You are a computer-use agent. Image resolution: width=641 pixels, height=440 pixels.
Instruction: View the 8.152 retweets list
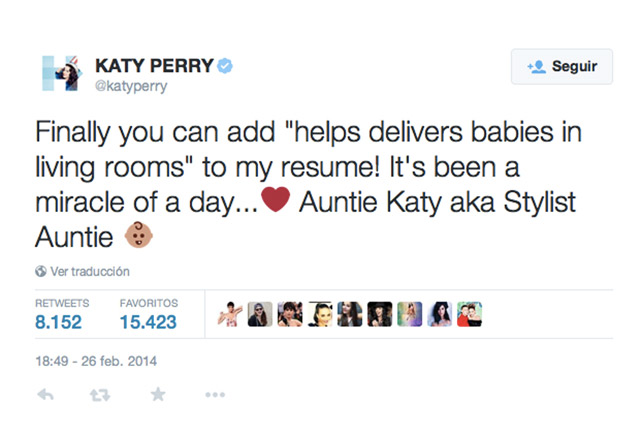(59, 322)
